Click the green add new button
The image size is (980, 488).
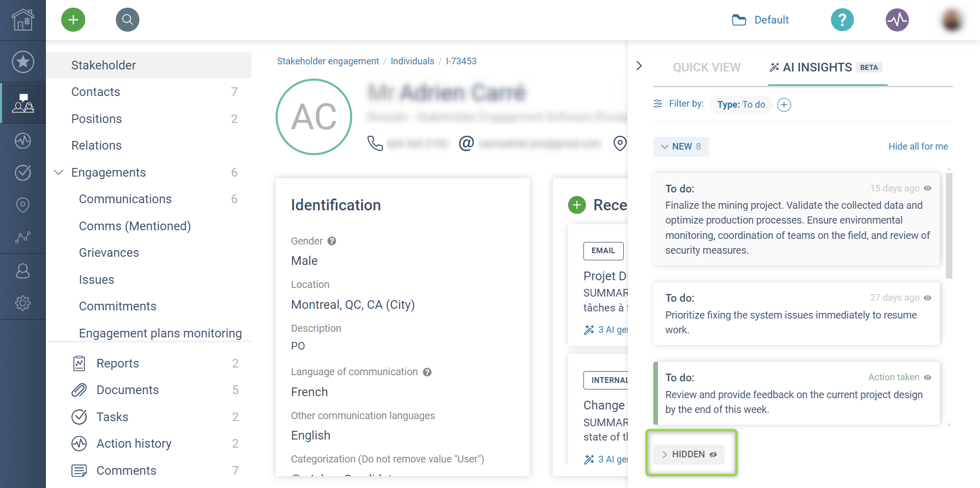73,20
